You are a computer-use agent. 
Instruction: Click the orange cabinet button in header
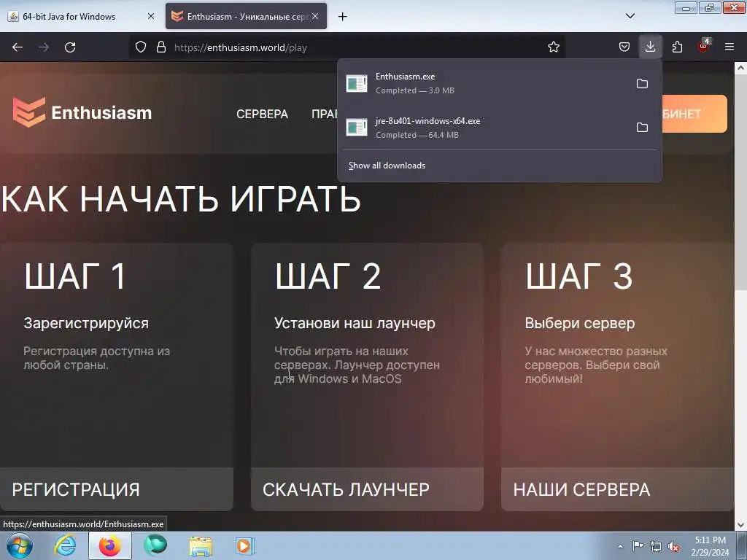point(694,114)
